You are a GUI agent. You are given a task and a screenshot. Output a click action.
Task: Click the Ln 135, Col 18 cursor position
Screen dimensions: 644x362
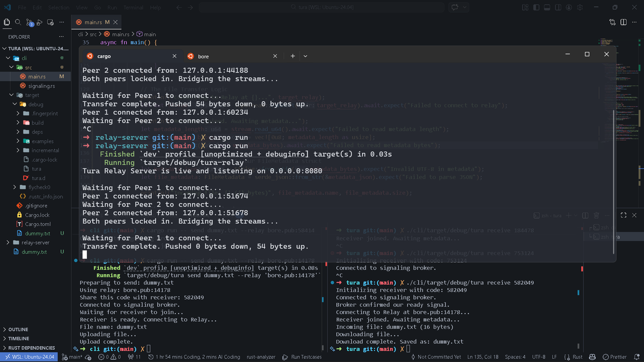(483, 357)
